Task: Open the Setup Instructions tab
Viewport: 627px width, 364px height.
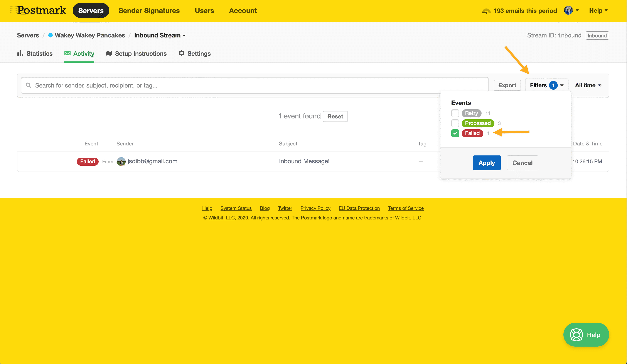Action: [136, 54]
